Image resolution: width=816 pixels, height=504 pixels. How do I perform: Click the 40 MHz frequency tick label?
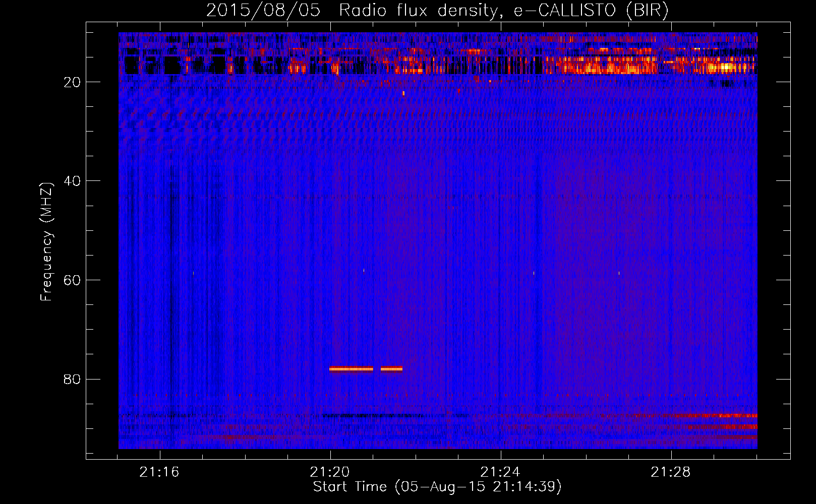pyautogui.click(x=72, y=181)
